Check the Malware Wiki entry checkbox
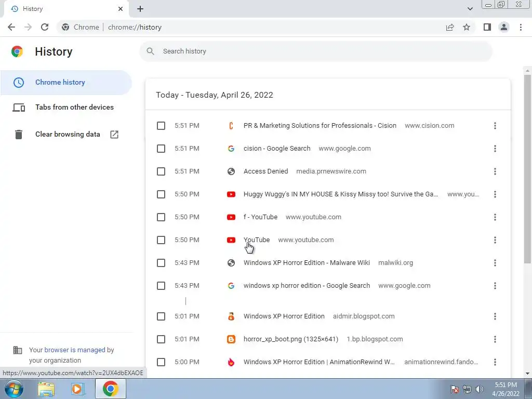Screen dimensions: 532x399 pos(161,263)
